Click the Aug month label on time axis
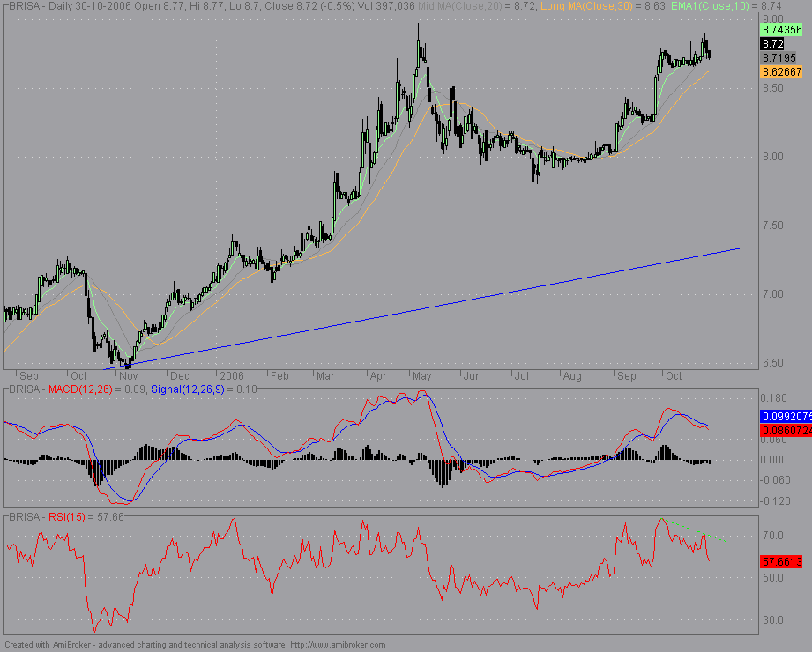 pos(572,376)
